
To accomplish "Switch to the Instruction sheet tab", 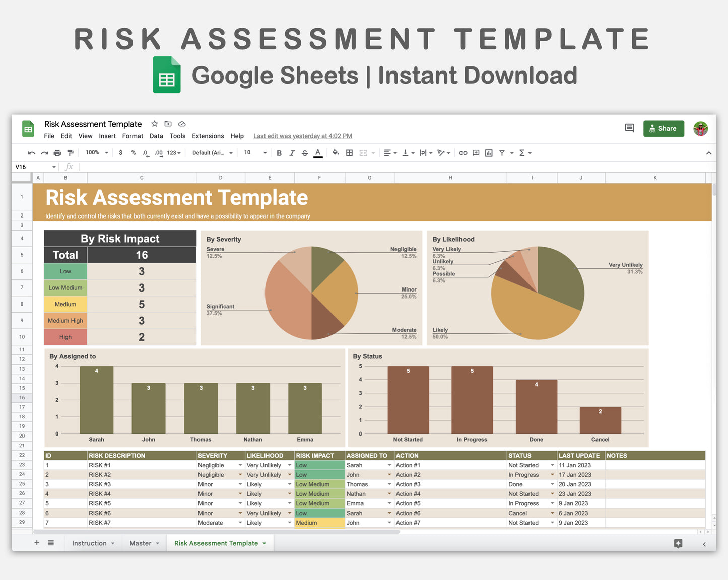I will [x=89, y=543].
